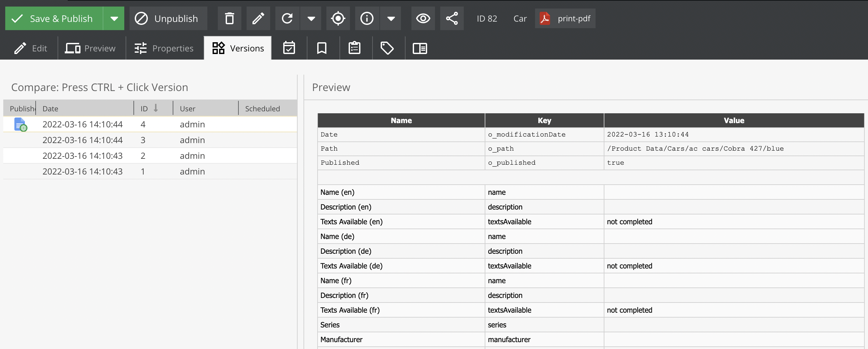This screenshot has width=868, height=349.
Task: Click the share icon
Action: coord(452,19)
